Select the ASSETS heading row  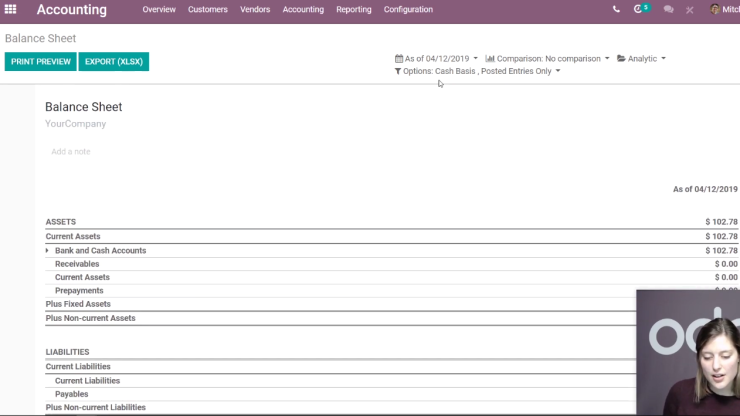click(391, 222)
